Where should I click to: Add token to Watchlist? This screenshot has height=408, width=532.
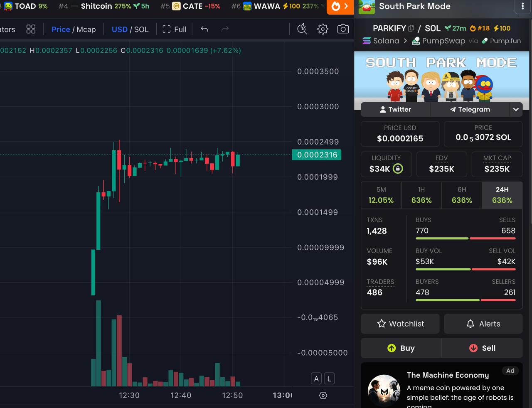(x=400, y=324)
